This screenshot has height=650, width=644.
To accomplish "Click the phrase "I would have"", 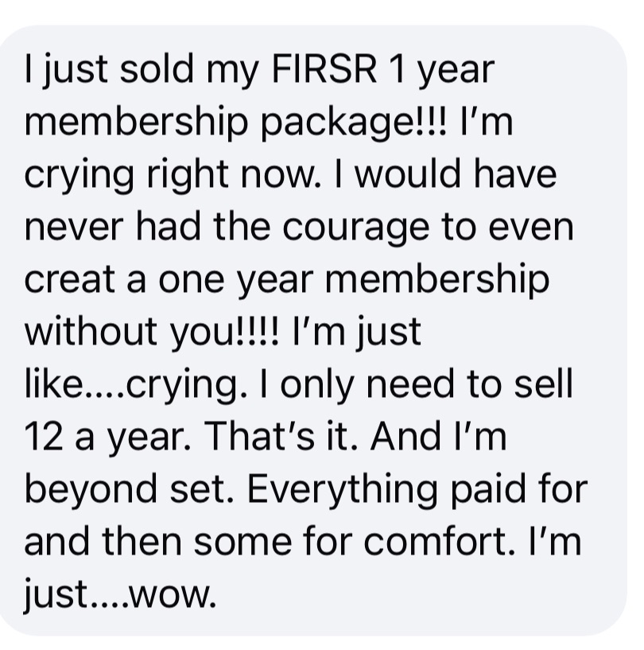I will (445, 174).
